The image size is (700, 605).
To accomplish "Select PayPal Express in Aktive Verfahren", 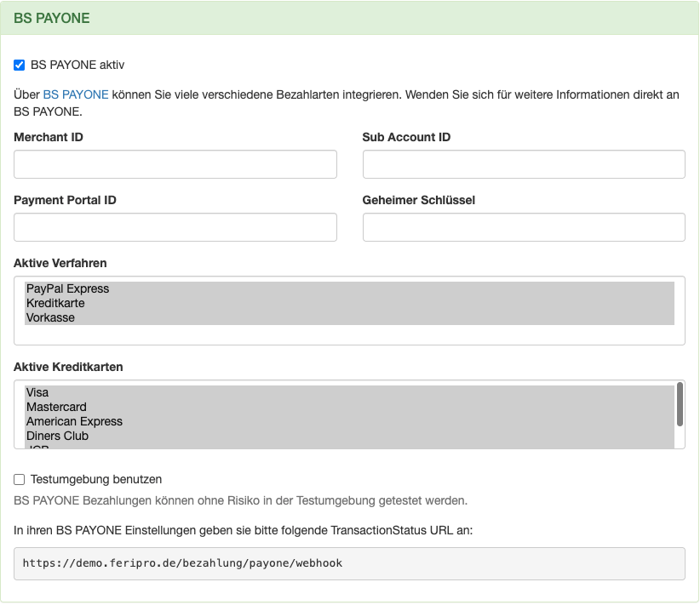I will click(349, 288).
